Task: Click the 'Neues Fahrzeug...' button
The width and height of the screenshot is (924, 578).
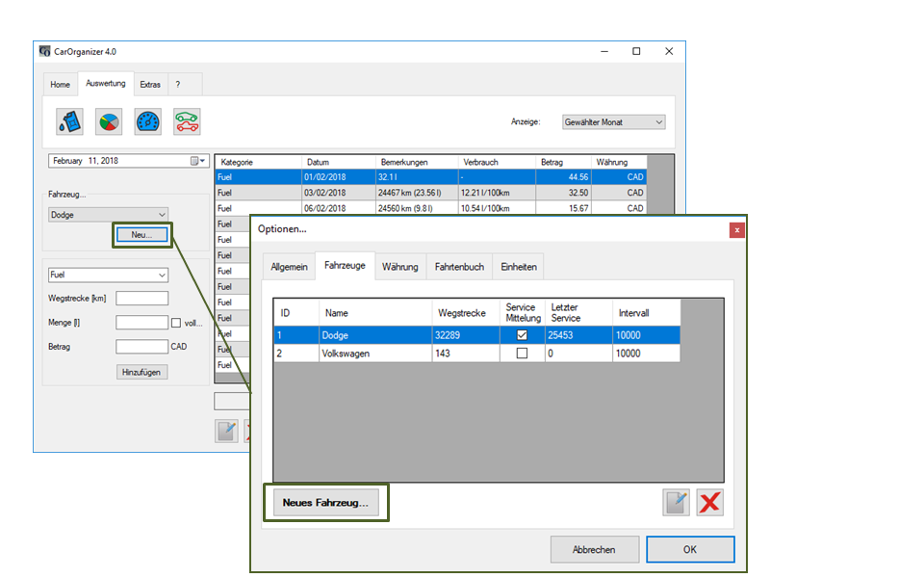Action: (x=325, y=503)
